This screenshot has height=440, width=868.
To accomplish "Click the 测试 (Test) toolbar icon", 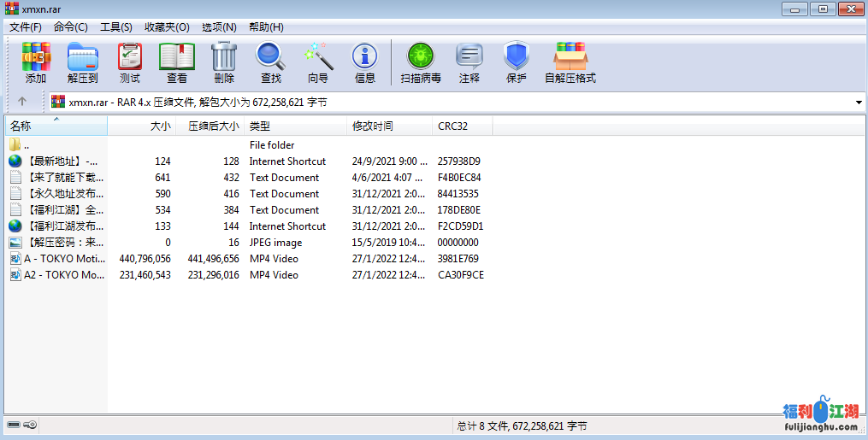I will 130,57.
